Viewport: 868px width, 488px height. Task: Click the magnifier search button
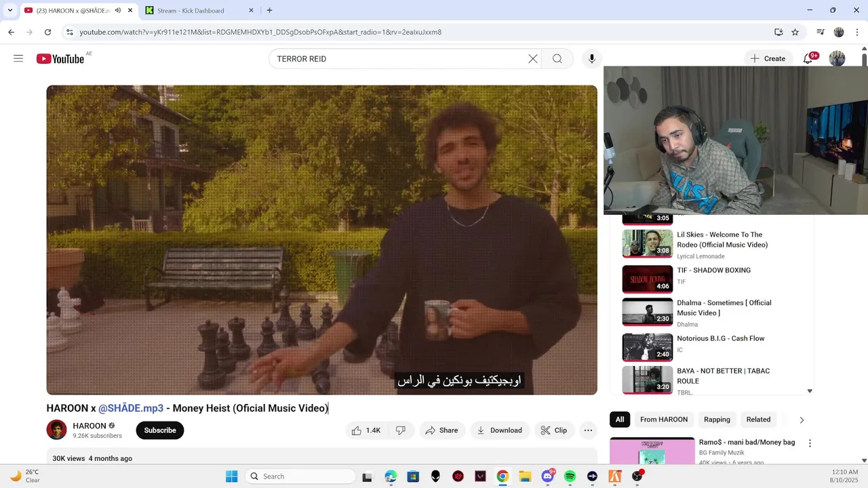557,59
